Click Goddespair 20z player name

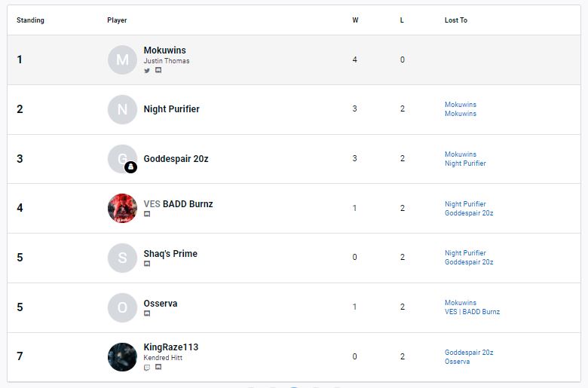(176, 159)
